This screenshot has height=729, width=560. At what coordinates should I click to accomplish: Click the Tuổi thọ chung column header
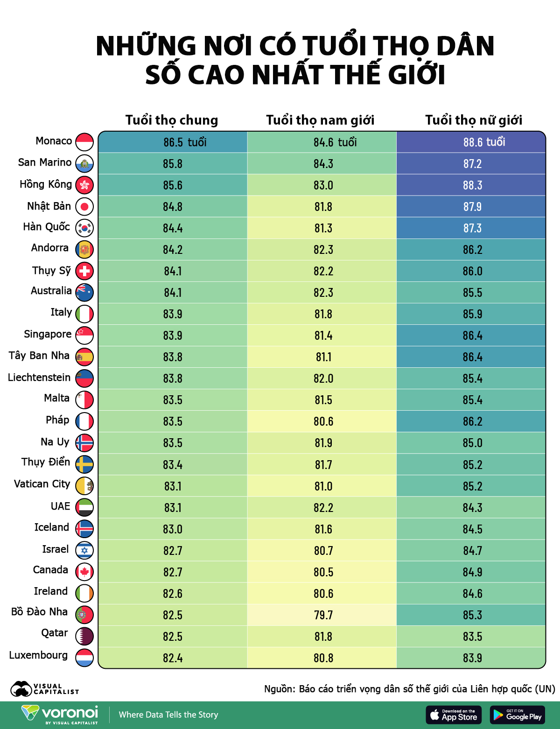172,120
